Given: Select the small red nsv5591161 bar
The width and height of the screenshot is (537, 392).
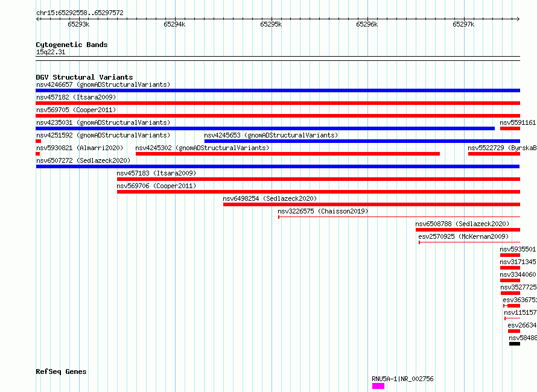Looking at the screenshot, I should coord(510,128).
